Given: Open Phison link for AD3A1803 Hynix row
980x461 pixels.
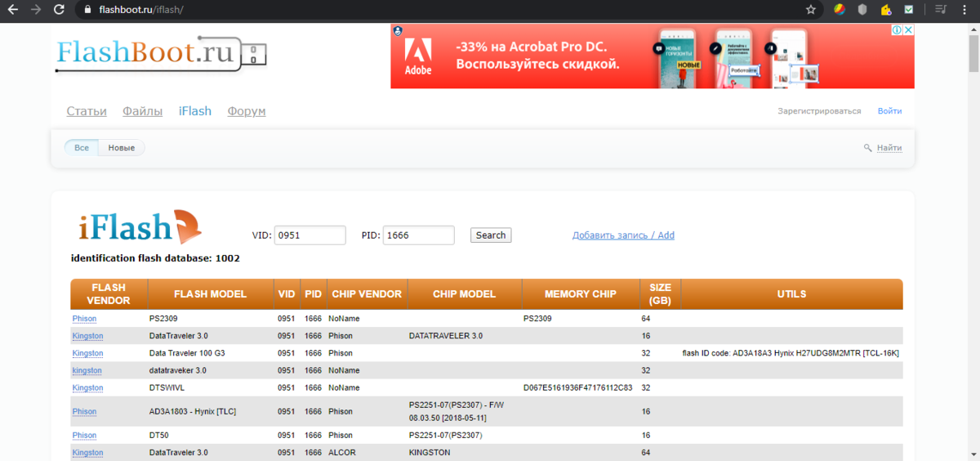Looking at the screenshot, I should [x=84, y=411].
